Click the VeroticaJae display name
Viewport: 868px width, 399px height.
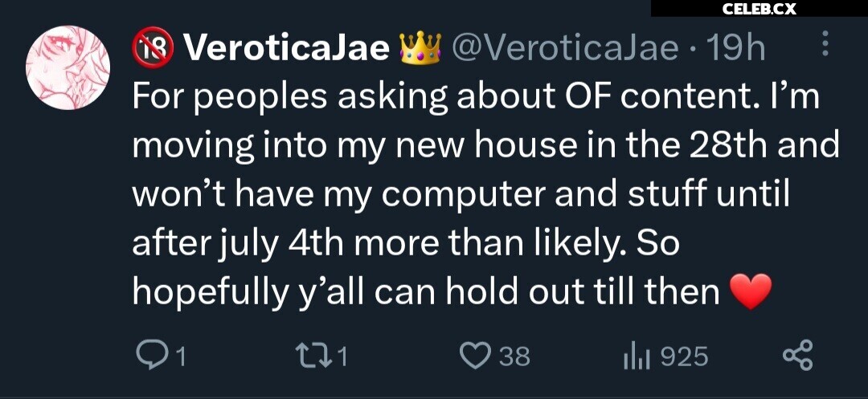(287, 50)
